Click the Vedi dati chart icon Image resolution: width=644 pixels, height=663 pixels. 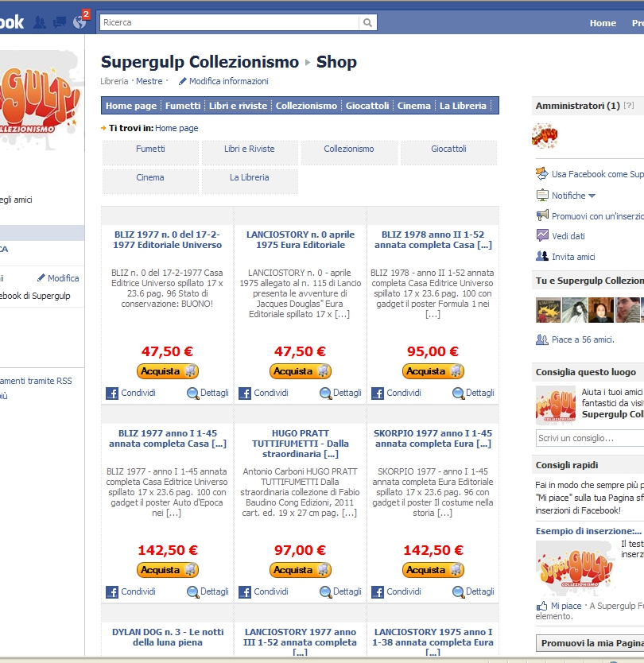pos(542,235)
